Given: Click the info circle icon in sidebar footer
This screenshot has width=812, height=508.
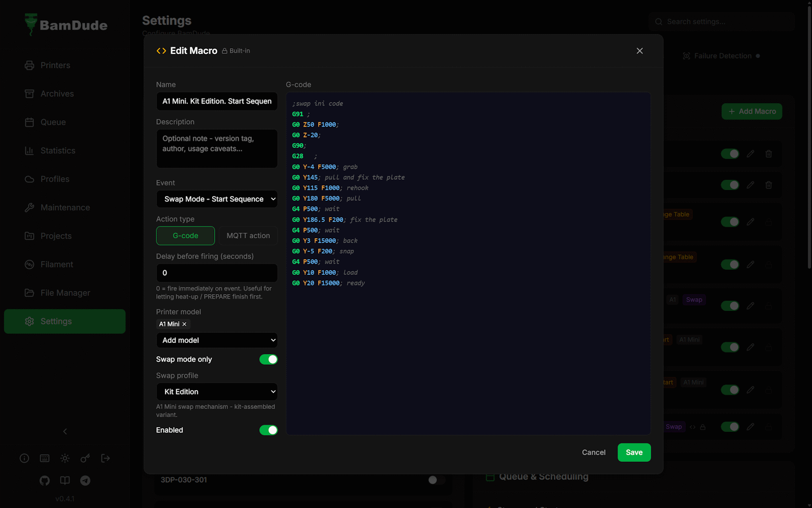Looking at the screenshot, I should pos(24,458).
